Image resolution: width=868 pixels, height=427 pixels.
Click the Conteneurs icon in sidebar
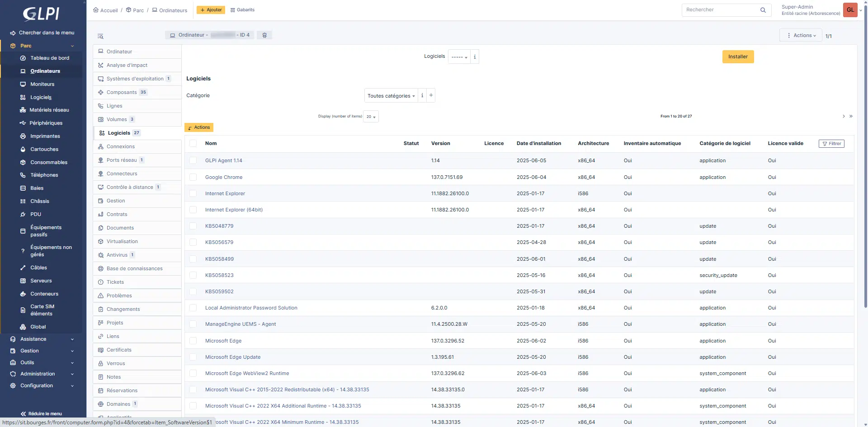(x=23, y=294)
